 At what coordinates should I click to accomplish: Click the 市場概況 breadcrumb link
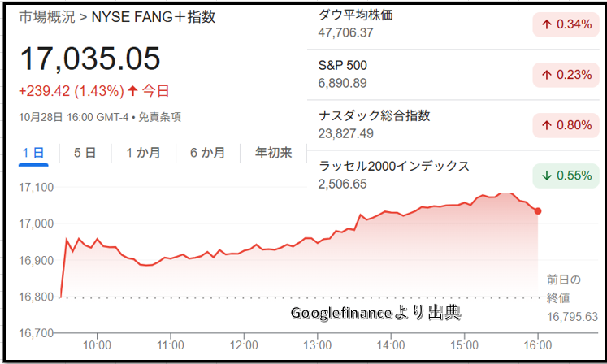point(43,16)
